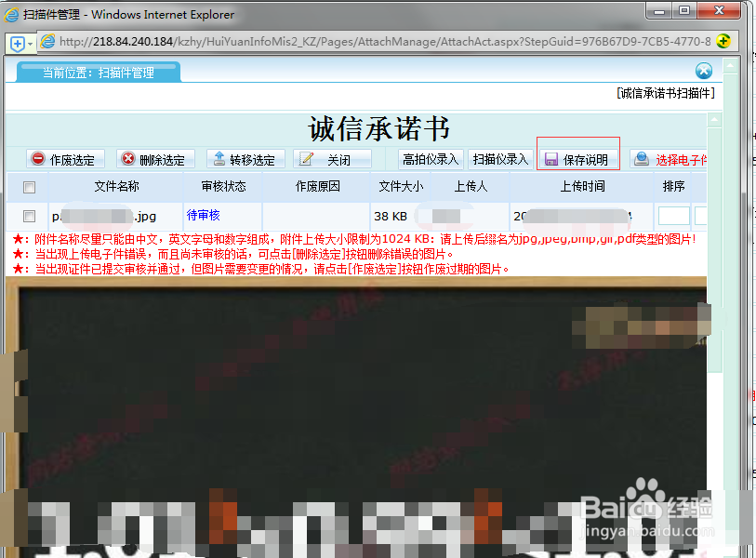Click the sort order input field
Image resolution: width=756 pixels, height=558 pixels.
point(673,216)
